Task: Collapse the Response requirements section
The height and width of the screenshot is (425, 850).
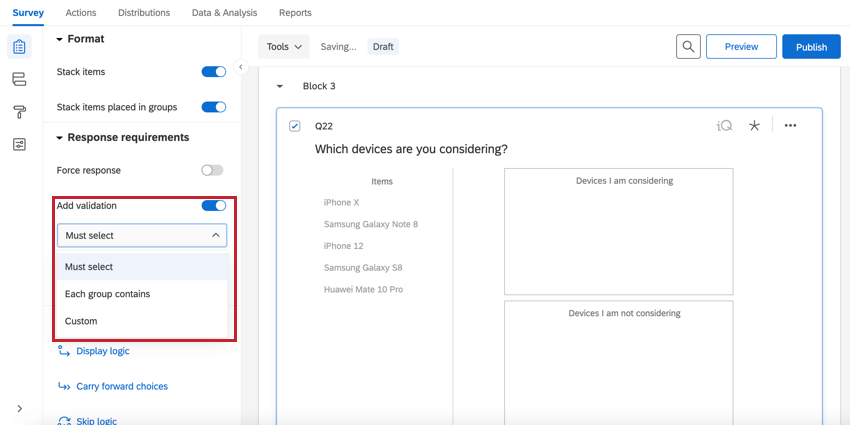Action: click(60, 138)
